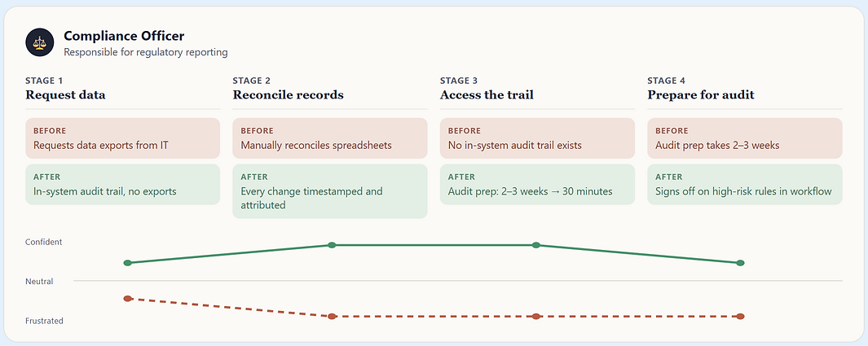Screen dimensions: 868x346
Task: Select 'Every change timestamped and attributed' card
Action: (330, 191)
